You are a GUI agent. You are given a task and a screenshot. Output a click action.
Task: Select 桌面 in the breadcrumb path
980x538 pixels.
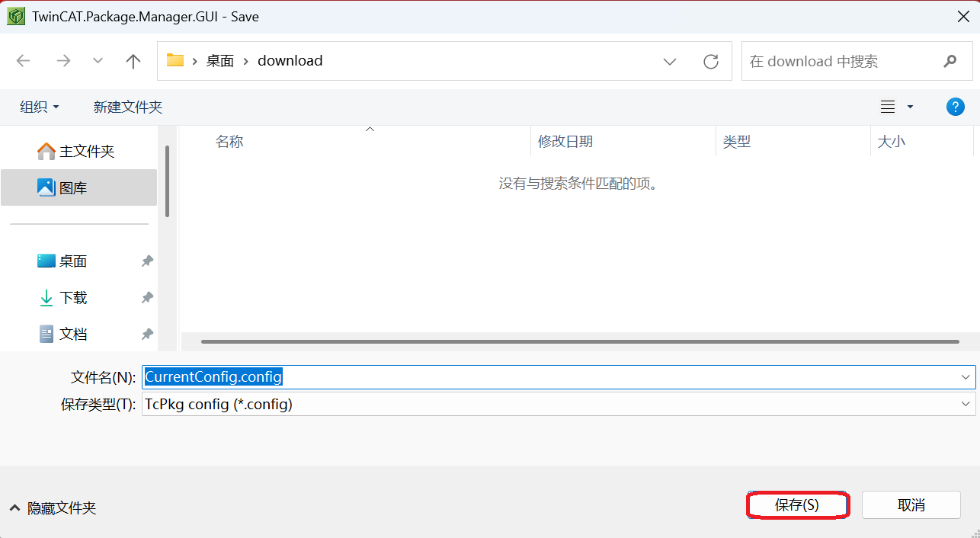pyautogui.click(x=219, y=61)
